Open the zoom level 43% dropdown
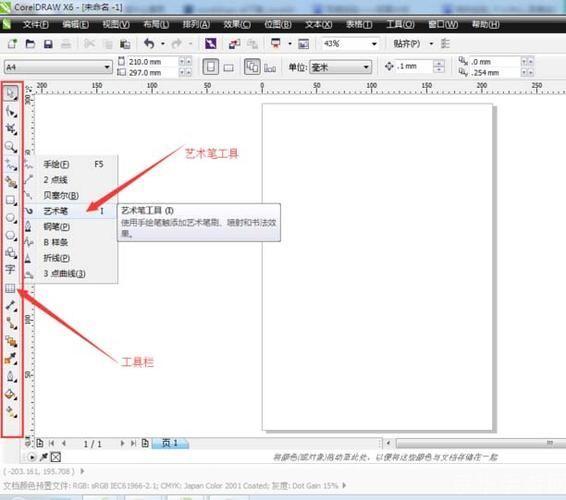 [x=374, y=44]
